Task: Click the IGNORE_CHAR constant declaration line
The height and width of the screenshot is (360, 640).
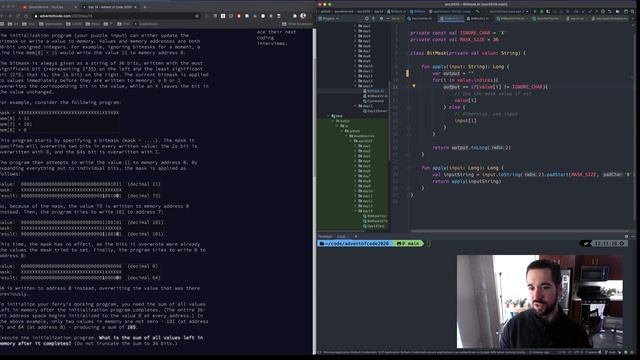Action: (x=457, y=33)
